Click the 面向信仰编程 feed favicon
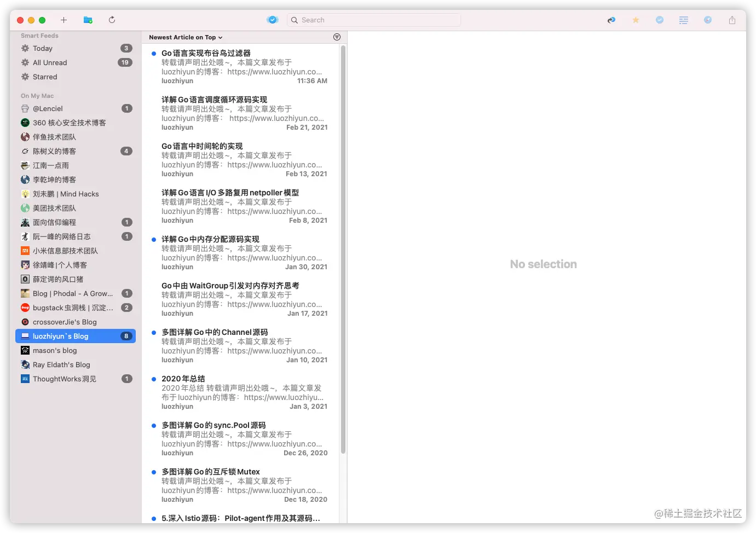756x533 pixels. click(25, 222)
